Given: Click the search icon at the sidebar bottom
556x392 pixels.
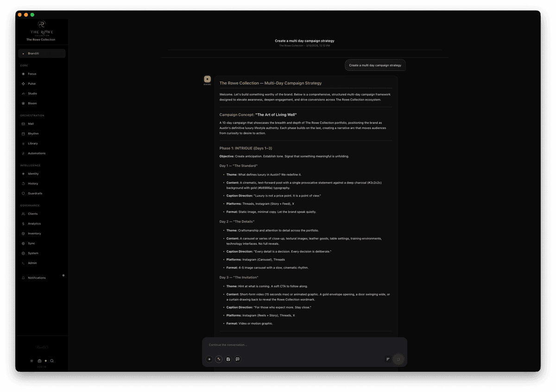Looking at the screenshot, I should point(52,361).
